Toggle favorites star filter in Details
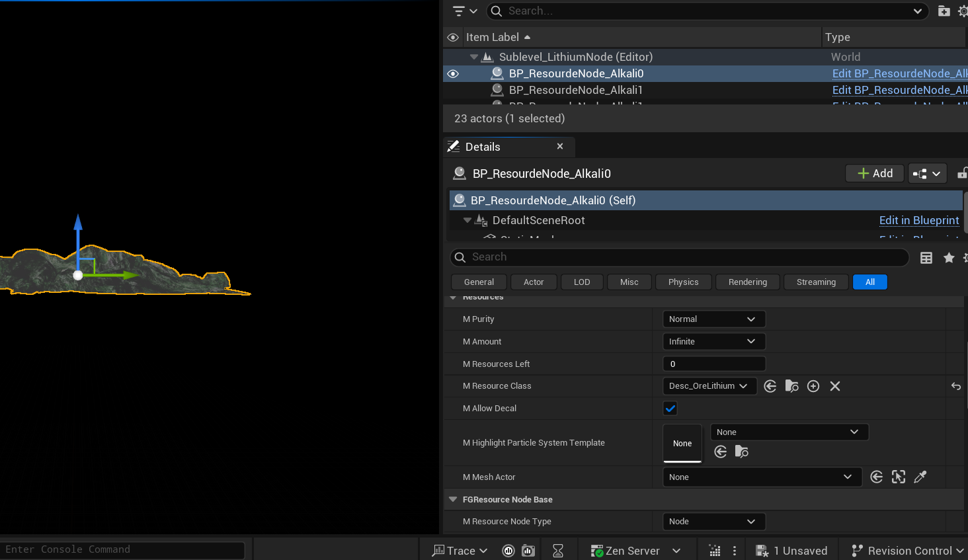This screenshot has height=560, width=968. [x=949, y=258]
